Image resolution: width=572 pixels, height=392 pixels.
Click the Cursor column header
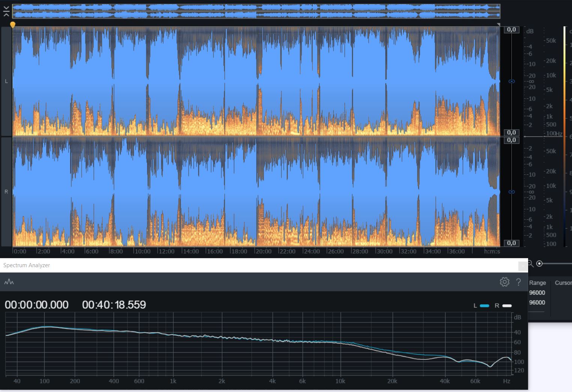[x=563, y=283]
